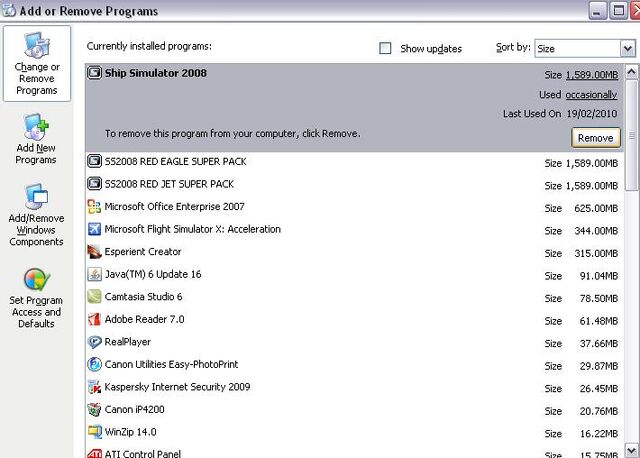640x458 pixels.
Task: Click the Java 6 Update 16 icon
Action: [x=94, y=274]
